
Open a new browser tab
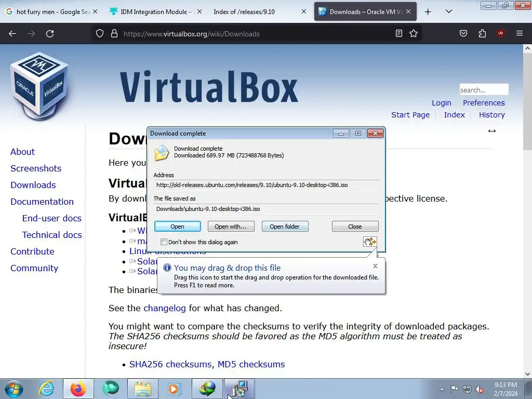(x=428, y=12)
